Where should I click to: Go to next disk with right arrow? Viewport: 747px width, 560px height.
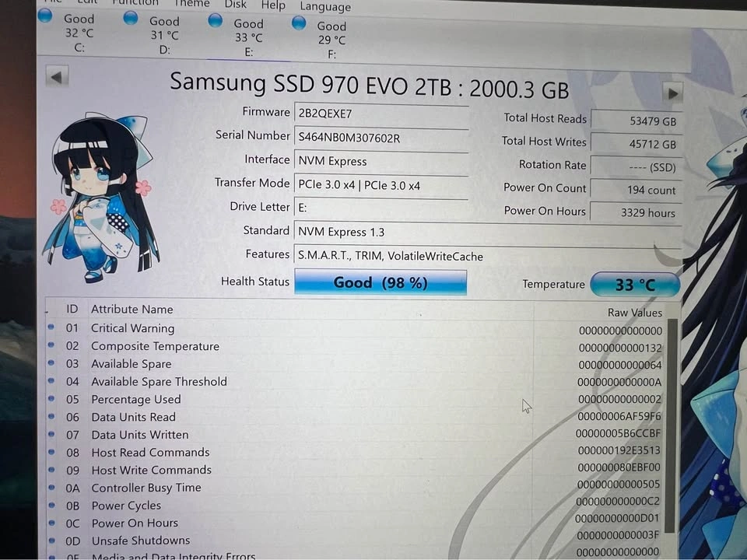tap(672, 93)
